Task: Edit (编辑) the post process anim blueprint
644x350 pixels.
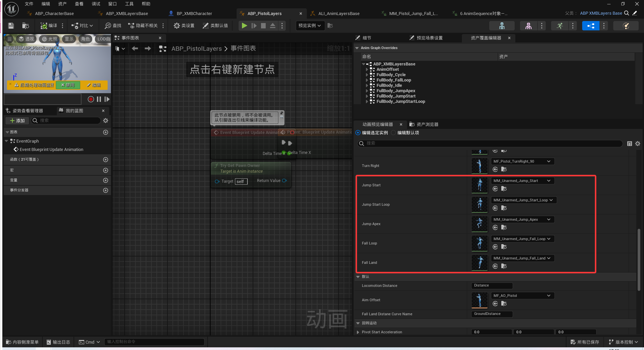Action: (x=94, y=85)
